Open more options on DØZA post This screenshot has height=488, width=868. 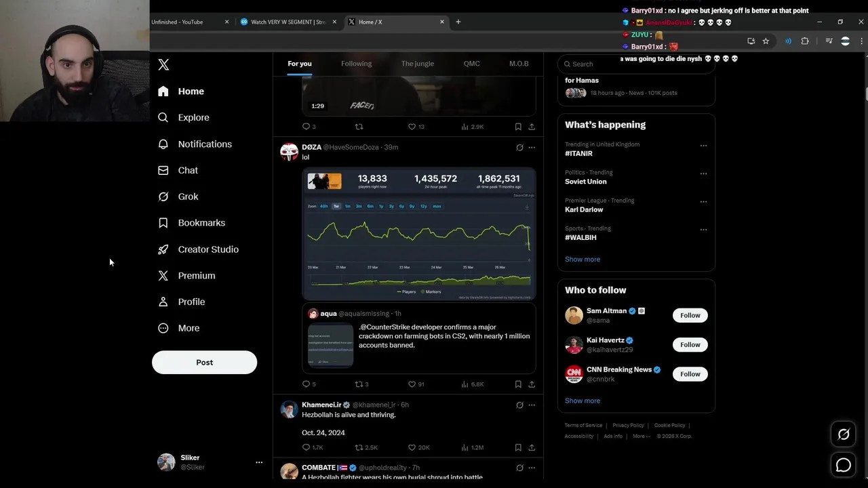click(532, 148)
